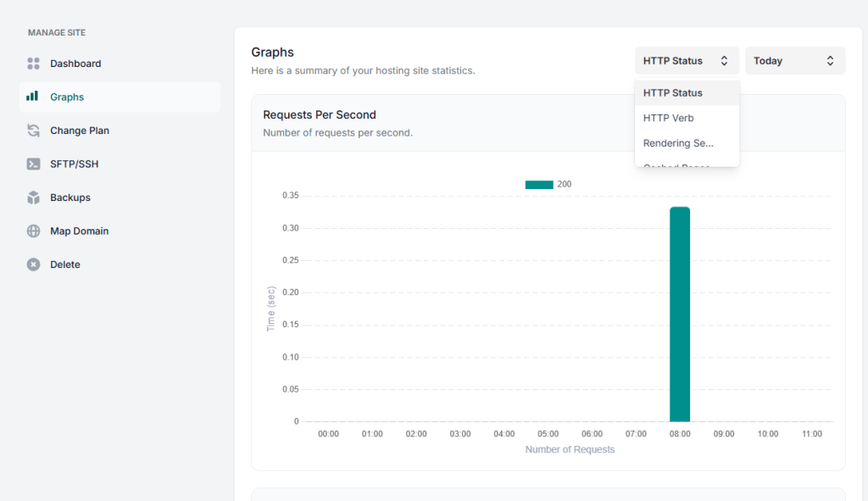The width and height of the screenshot is (868, 501).
Task: Open the SFTP/SSH page
Action: coord(120,164)
